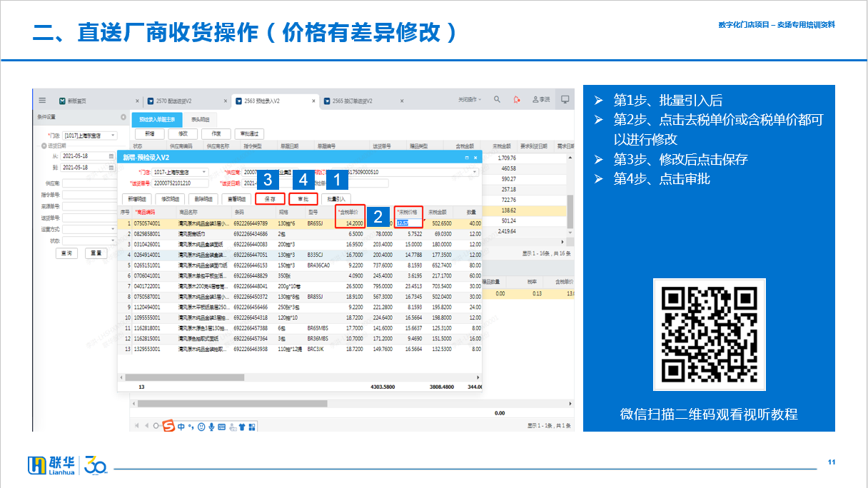Click 修改明细 button in dialog
This screenshot has height=488, width=868.
171,199
